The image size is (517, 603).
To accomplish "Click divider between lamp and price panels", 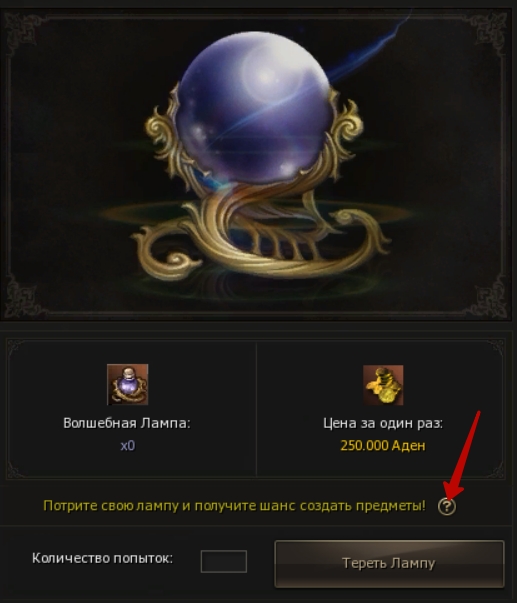I will pyautogui.click(x=256, y=410).
